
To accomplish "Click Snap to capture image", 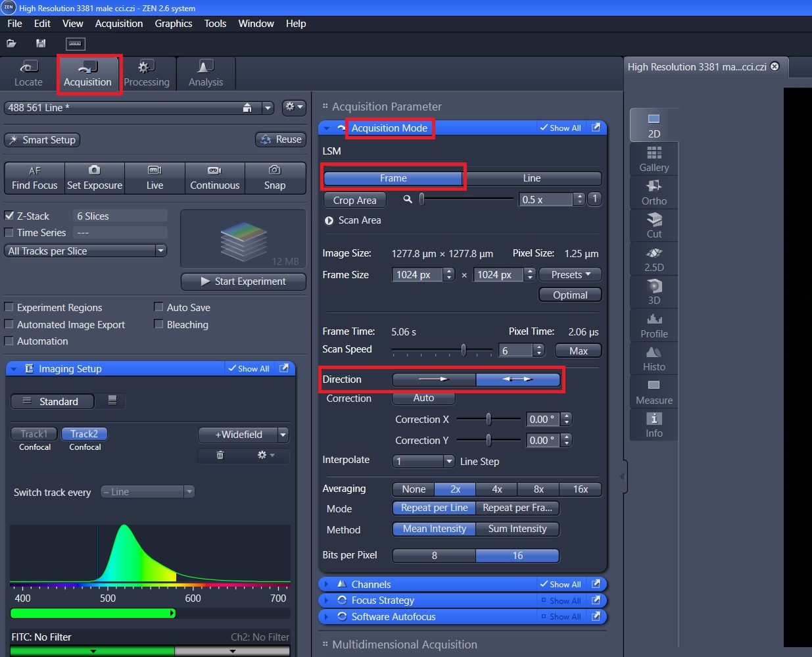I will [x=275, y=178].
